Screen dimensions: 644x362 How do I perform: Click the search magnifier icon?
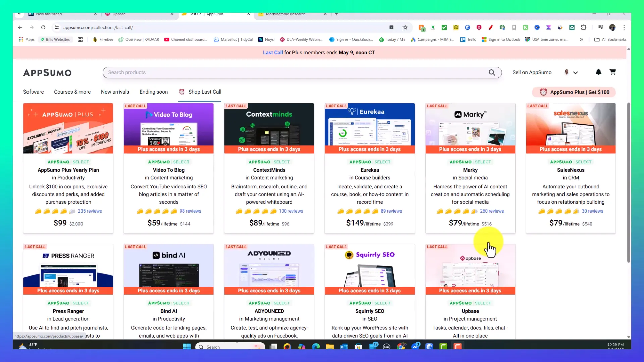pos(492,72)
